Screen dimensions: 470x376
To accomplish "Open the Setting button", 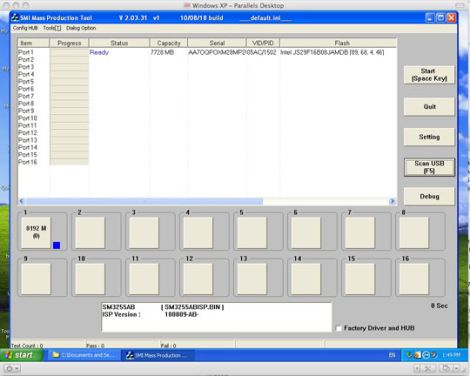I will pyautogui.click(x=429, y=137).
